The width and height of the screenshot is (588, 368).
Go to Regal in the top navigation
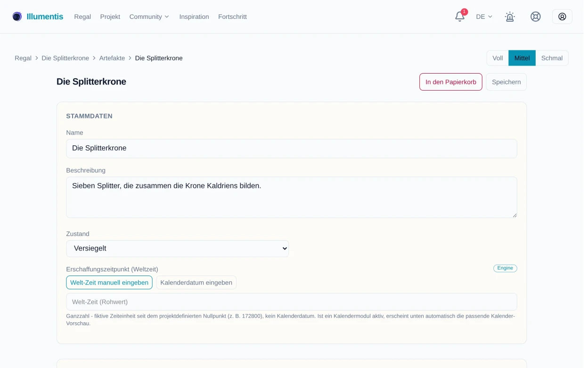[x=82, y=17]
